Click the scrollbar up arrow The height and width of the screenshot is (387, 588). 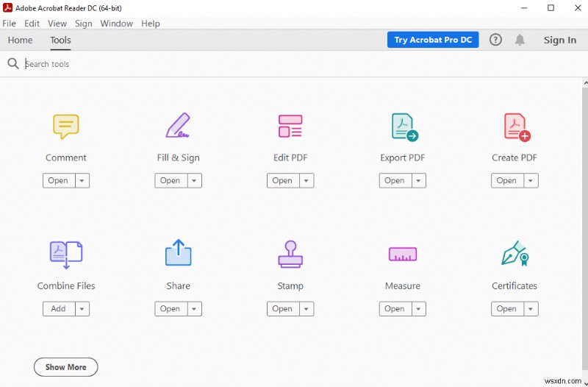tap(585, 82)
